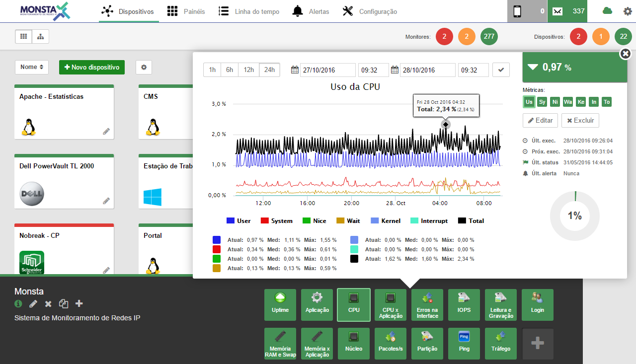Click the pencil edit icon under Monsta

click(x=33, y=303)
